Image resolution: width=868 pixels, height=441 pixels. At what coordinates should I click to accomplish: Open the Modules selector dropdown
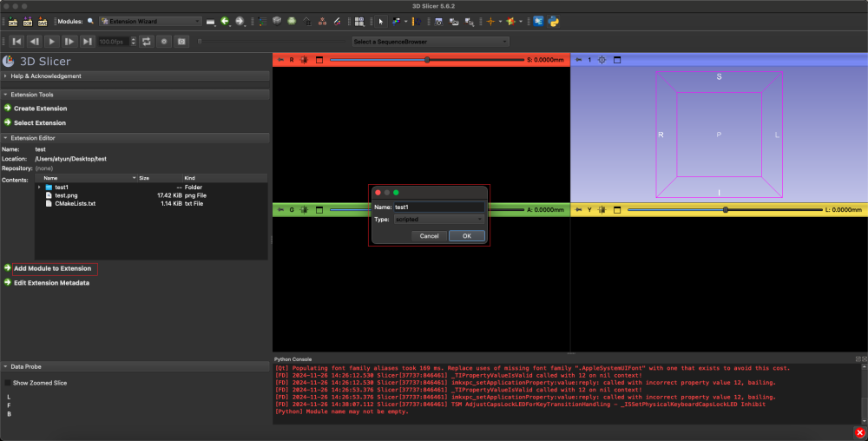click(149, 21)
